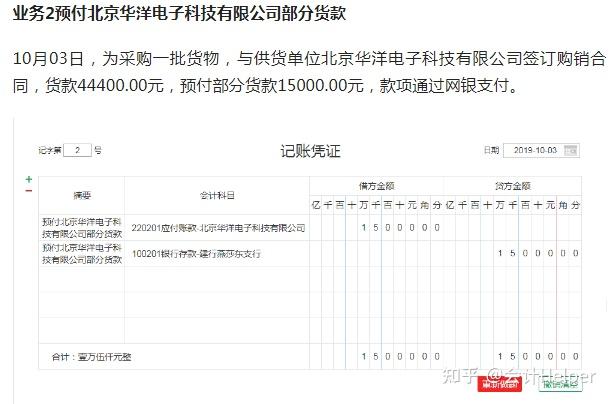612x404 pixels.
Task: Click the 摘要 column header
Action: point(82,195)
